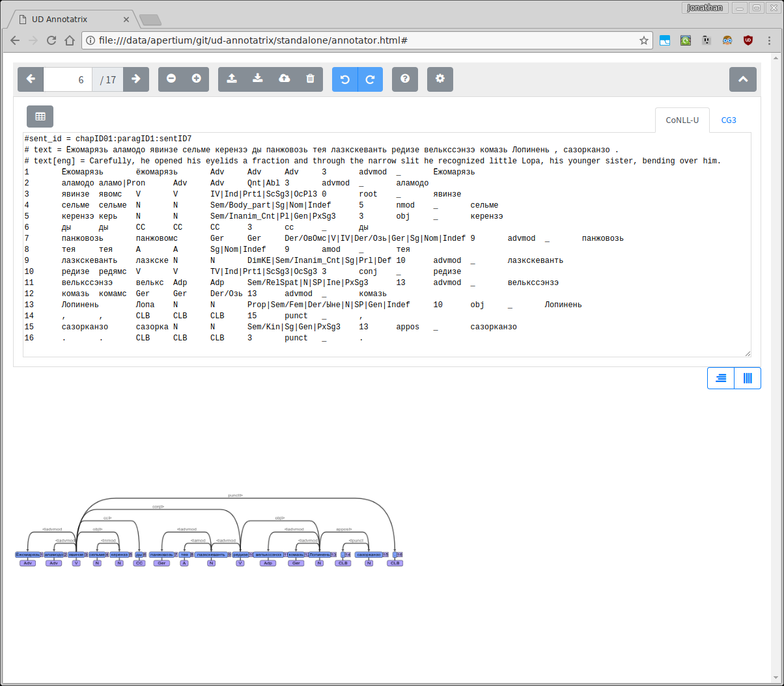Click the conj arc label in tree
Viewport: 784px width, 686px height.
[x=158, y=506]
